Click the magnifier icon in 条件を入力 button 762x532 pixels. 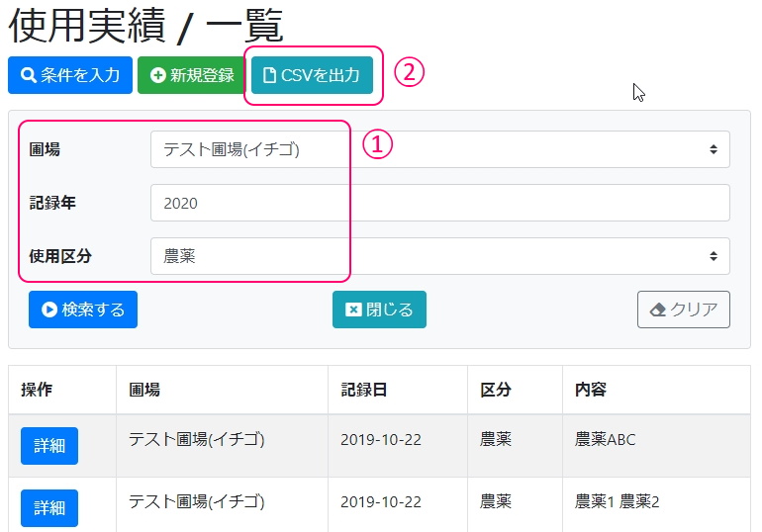tap(29, 76)
